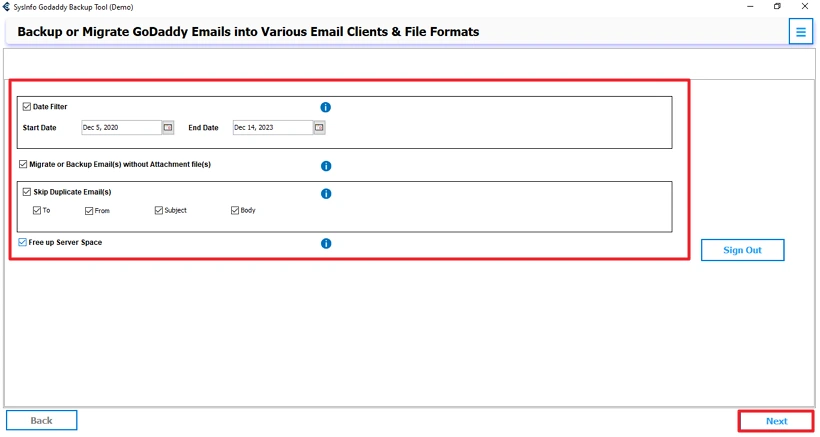Minimize the SysInfo Godaddy Backup Tool window
The height and width of the screenshot is (437, 820).
click(x=750, y=6)
